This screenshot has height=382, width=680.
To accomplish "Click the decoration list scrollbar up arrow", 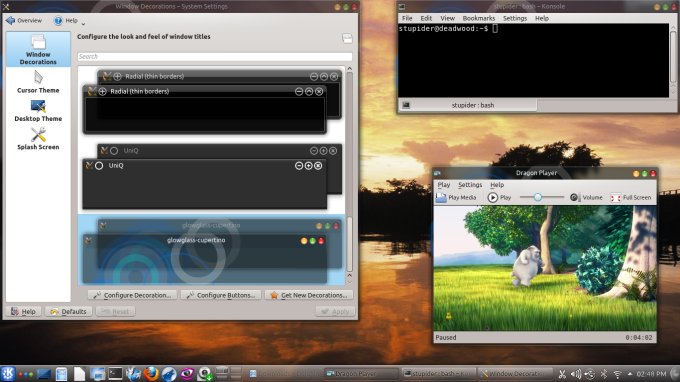I will [x=350, y=69].
